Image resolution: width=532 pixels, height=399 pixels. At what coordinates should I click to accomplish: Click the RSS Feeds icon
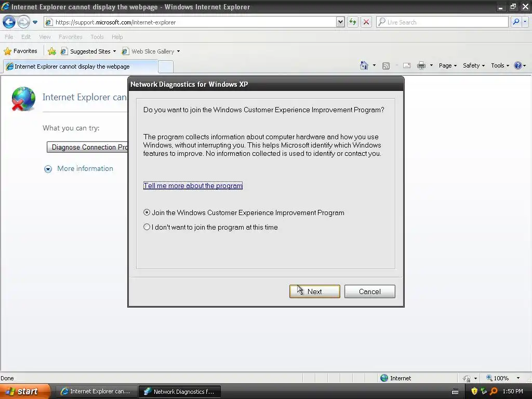[386, 66]
